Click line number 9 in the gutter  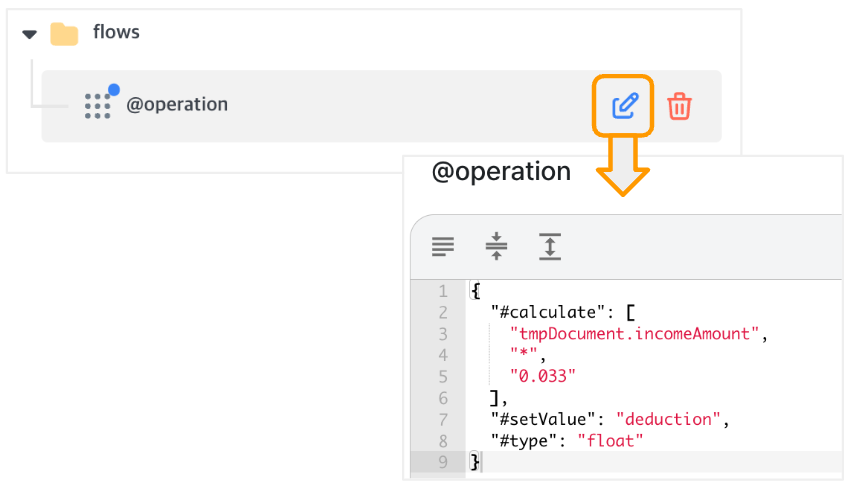click(443, 462)
